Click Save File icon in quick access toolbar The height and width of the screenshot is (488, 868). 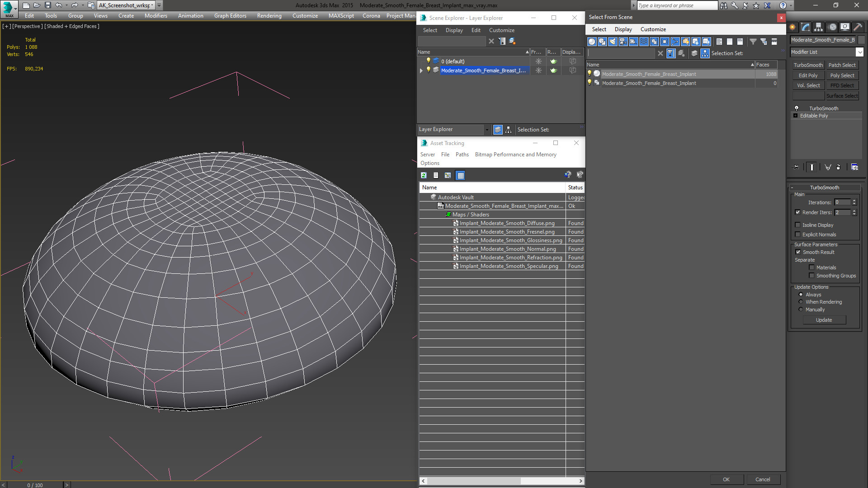click(47, 5)
